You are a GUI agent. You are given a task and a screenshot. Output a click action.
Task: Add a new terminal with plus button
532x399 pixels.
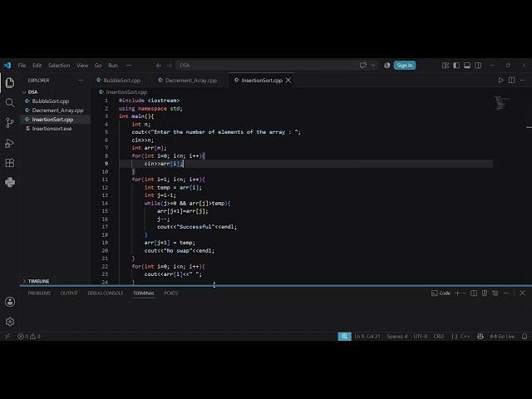click(x=457, y=293)
